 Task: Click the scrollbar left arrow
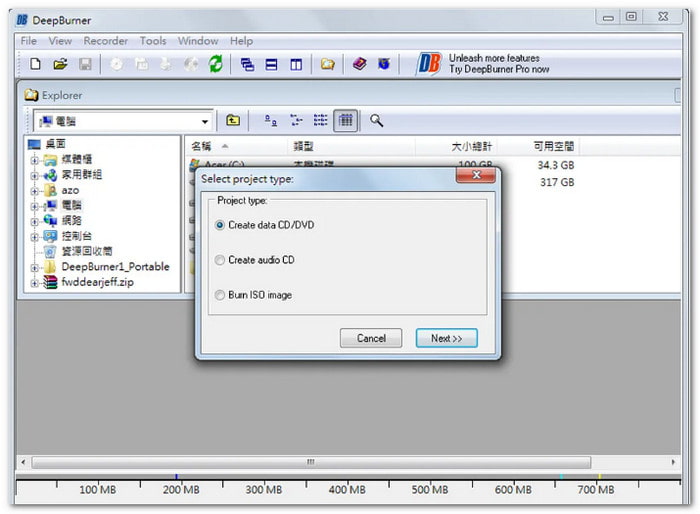[x=23, y=462]
